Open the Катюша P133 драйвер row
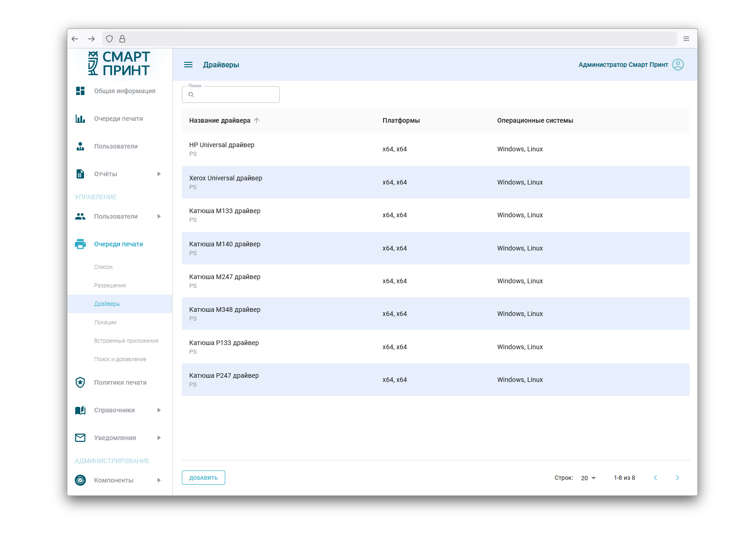Viewport: 756px width, 536px height. pos(436,347)
